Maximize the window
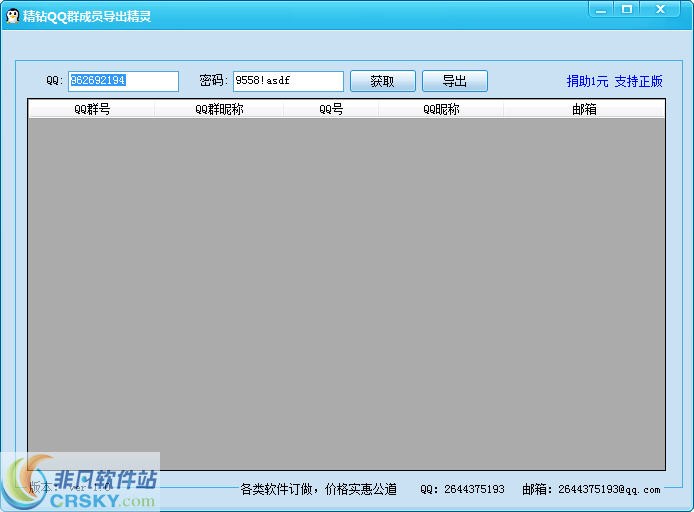Screen dimensions: 694x512 coord(627,9)
